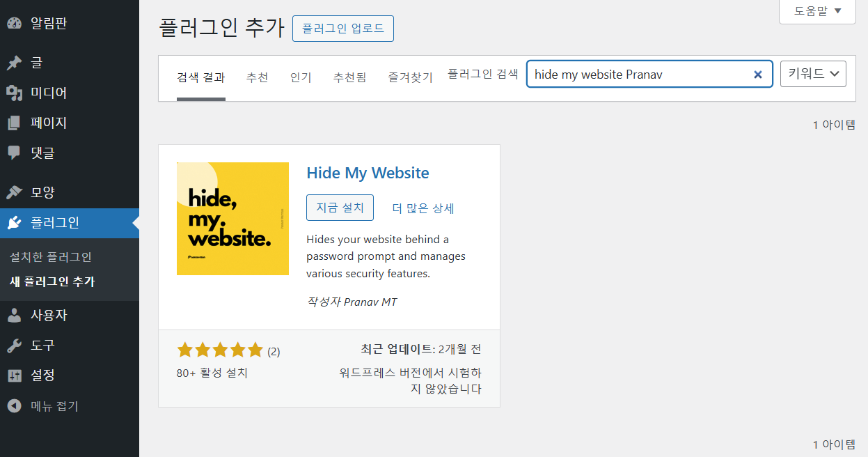Screen dimensions: 868x457
Task: Click the plugin description starting 'Hides your website'
Action: point(386,256)
